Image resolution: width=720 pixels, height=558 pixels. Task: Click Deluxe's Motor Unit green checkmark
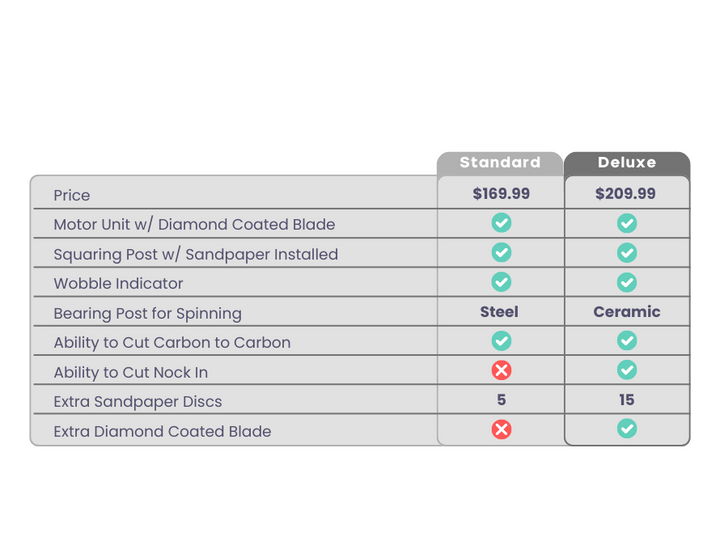pyautogui.click(x=627, y=223)
